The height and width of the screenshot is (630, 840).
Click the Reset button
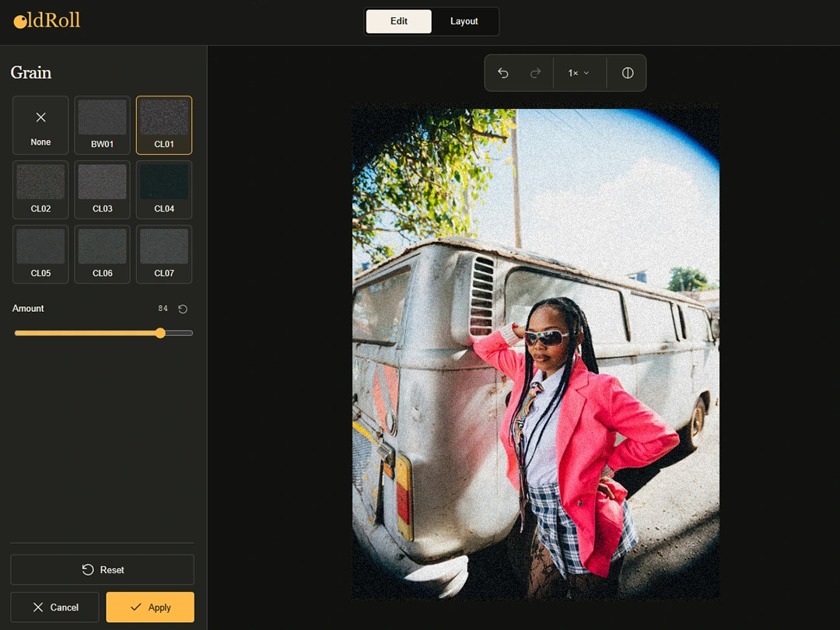(103, 569)
